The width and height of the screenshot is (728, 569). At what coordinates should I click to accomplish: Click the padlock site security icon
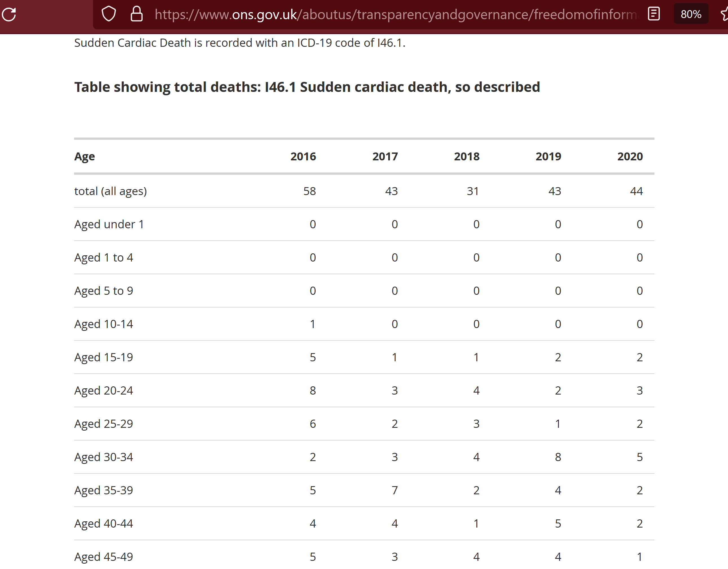[x=137, y=14]
